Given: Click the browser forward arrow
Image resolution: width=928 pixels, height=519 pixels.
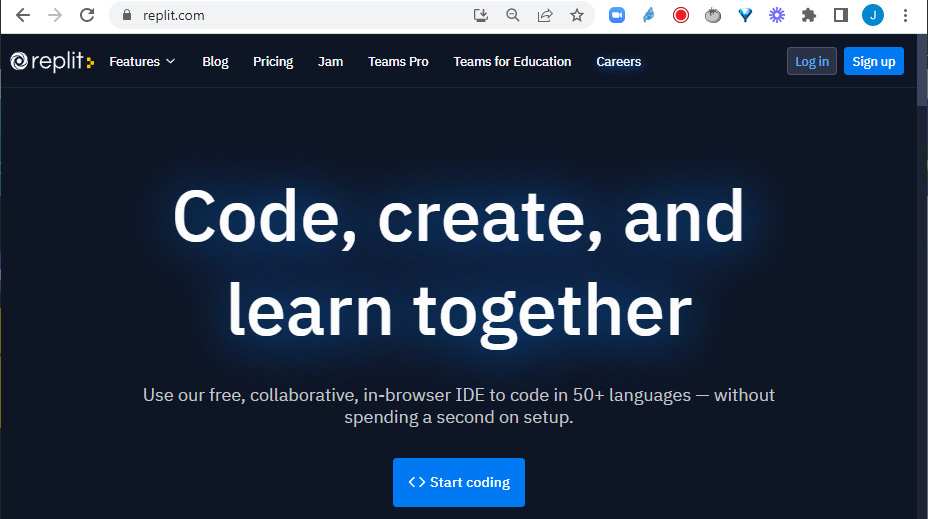Looking at the screenshot, I should point(54,15).
